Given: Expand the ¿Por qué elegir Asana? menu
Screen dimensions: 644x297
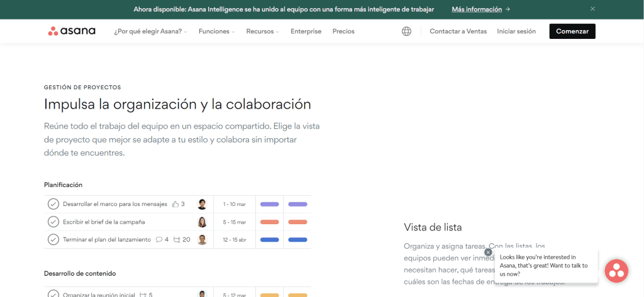Looking at the screenshot, I should (150, 31).
